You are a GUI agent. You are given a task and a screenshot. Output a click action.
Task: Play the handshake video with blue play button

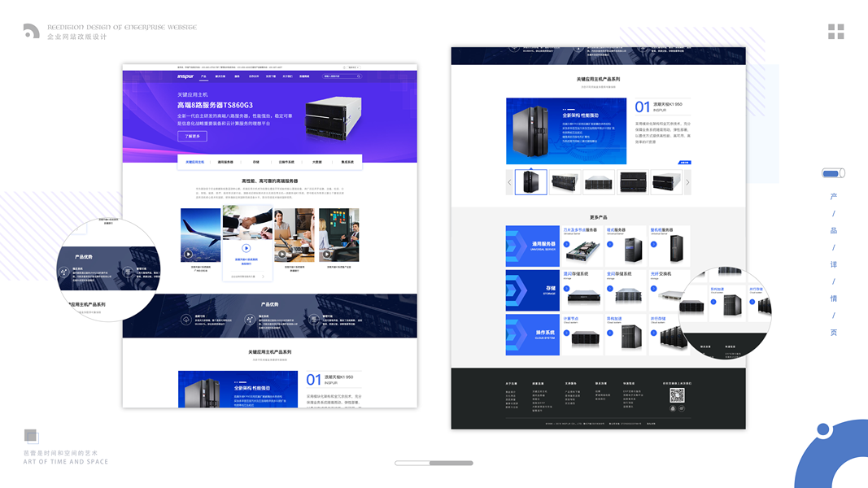[x=246, y=248]
